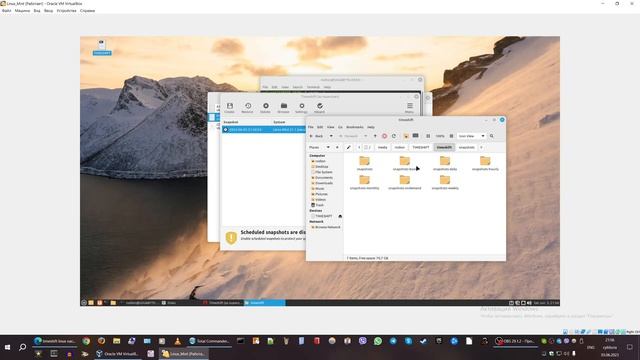The image size is (640, 360).
Task: Click the Home folder toolbar icon
Action: click(x=406, y=136)
